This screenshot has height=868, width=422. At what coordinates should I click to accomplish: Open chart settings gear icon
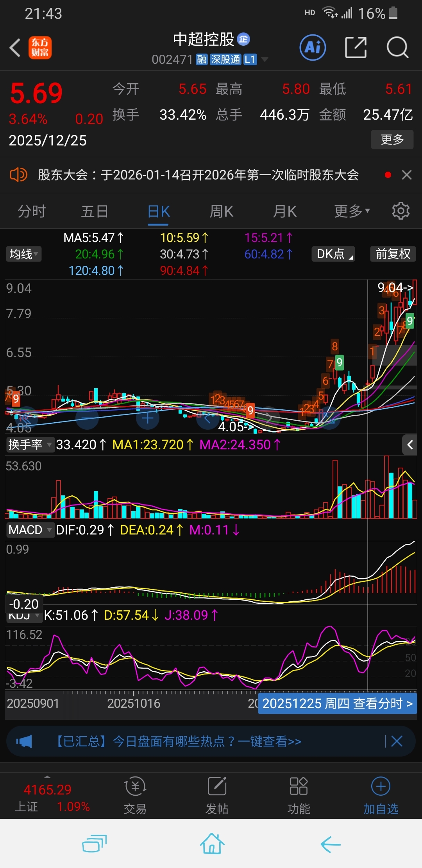(401, 211)
